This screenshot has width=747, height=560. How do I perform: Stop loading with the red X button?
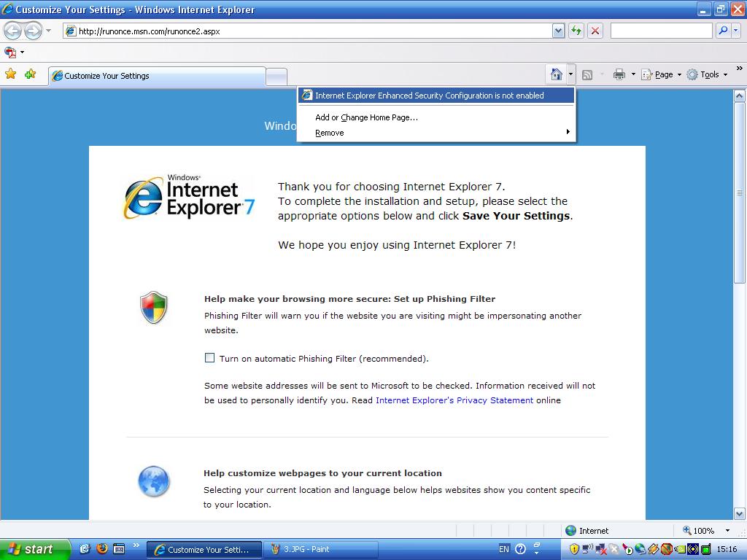(595, 31)
